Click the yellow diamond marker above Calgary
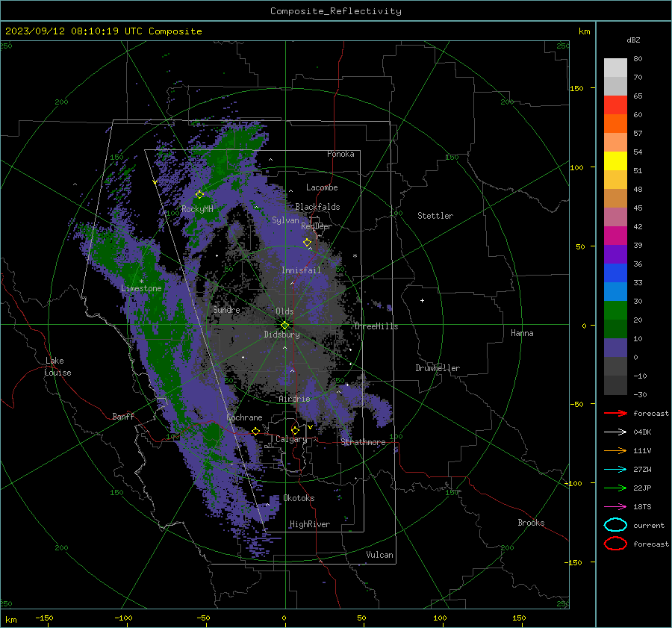This screenshot has height=628, width=672. click(x=295, y=430)
